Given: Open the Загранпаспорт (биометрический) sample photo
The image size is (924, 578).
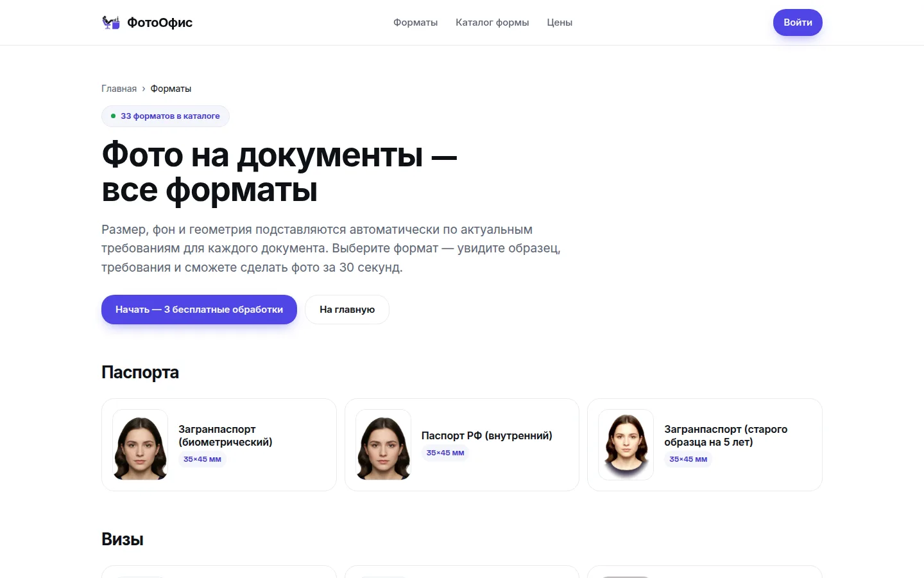Looking at the screenshot, I should tap(141, 444).
